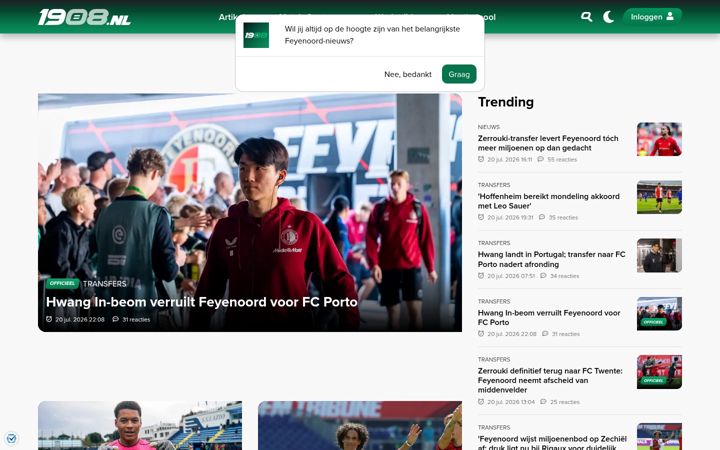Open goalkeeper in pink shirt article card
The height and width of the screenshot is (450, 720).
pyautogui.click(x=140, y=425)
